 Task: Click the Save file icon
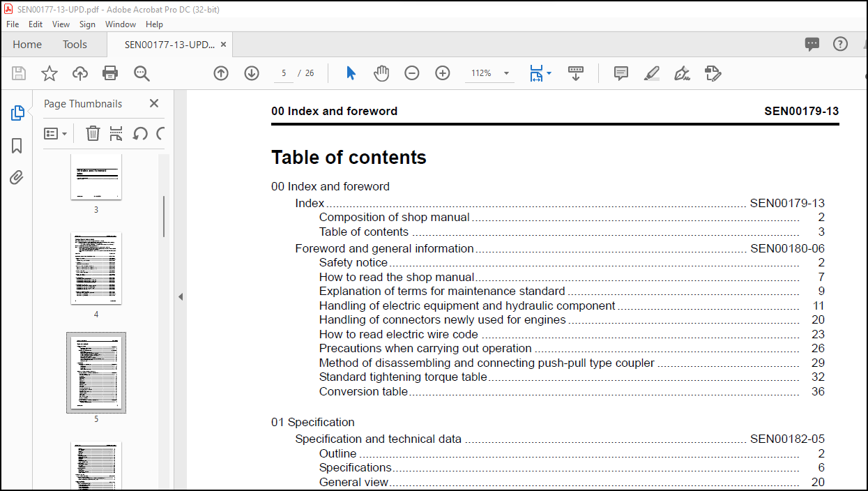click(19, 73)
